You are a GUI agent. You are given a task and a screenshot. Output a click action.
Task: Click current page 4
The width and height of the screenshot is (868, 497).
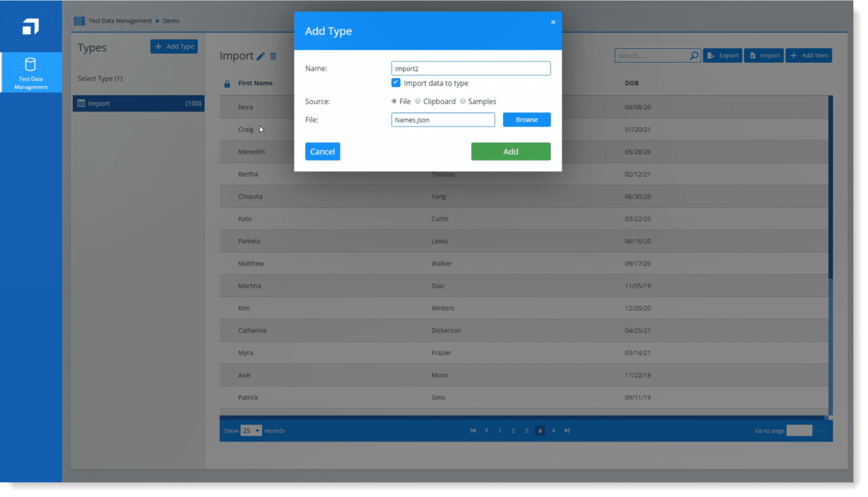[539, 430]
